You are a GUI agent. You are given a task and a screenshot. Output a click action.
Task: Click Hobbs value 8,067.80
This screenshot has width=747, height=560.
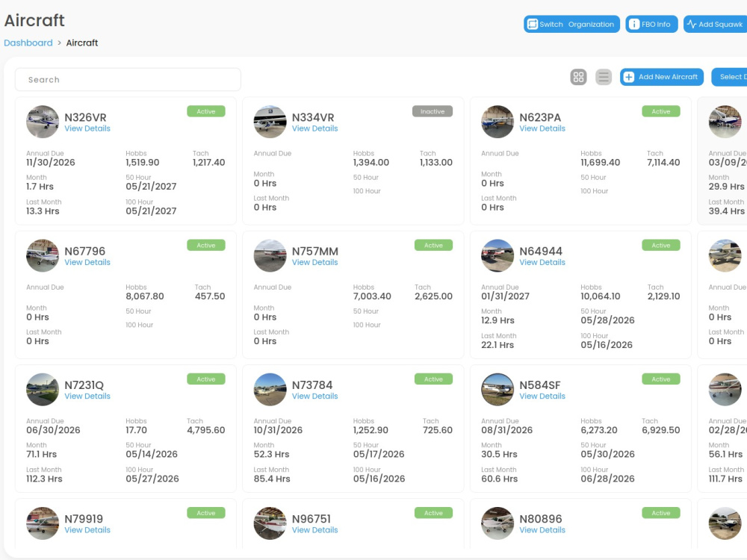(x=145, y=296)
